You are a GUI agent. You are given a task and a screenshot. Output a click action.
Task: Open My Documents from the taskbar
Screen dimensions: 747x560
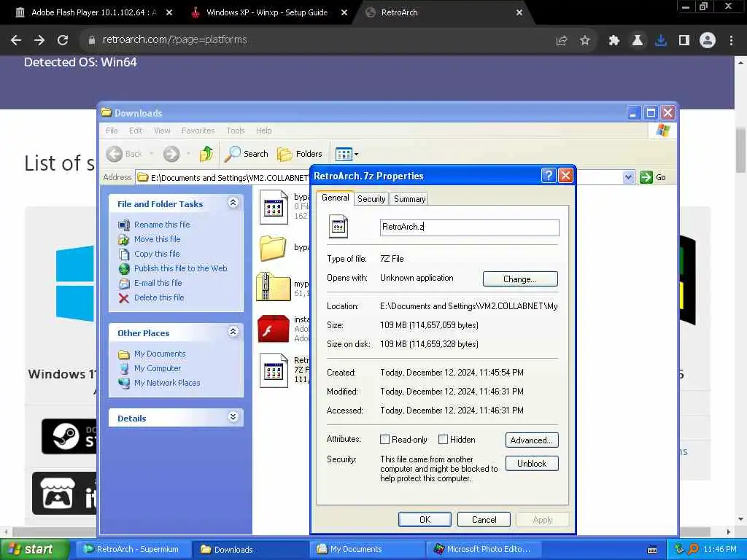click(367, 550)
